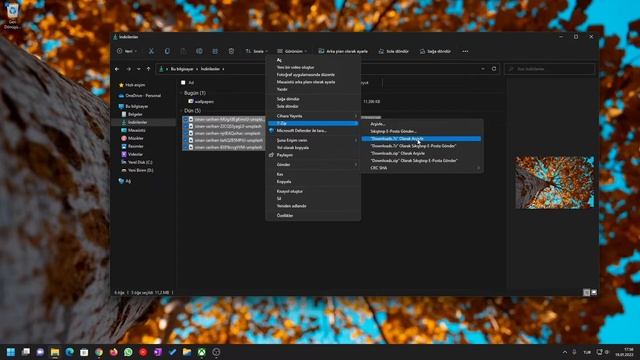Click the Rename icon in Explorer toolbar
Viewport: 640px width, 360px height.
(199, 51)
